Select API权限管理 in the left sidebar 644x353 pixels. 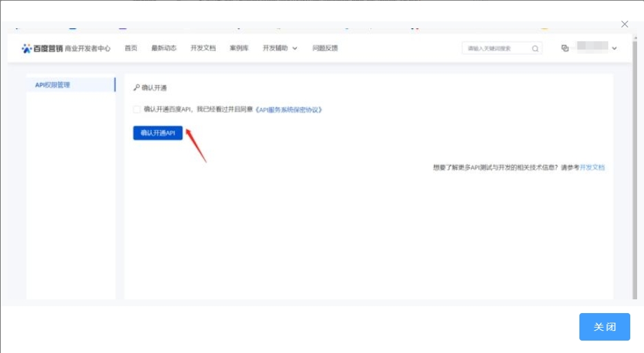click(x=53, y=85)
